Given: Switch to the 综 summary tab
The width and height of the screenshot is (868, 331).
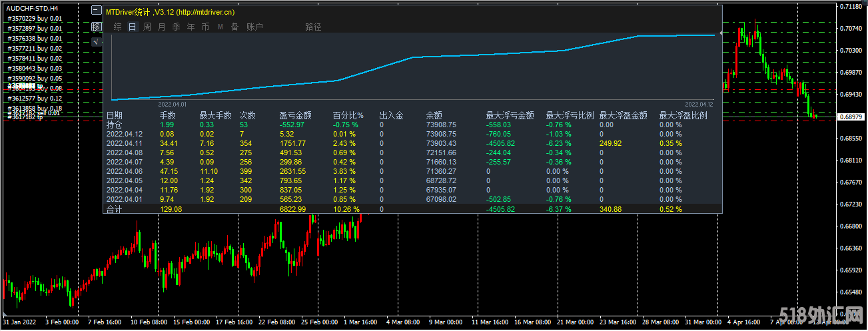Looking at the screenshot, I should point(117,27).
